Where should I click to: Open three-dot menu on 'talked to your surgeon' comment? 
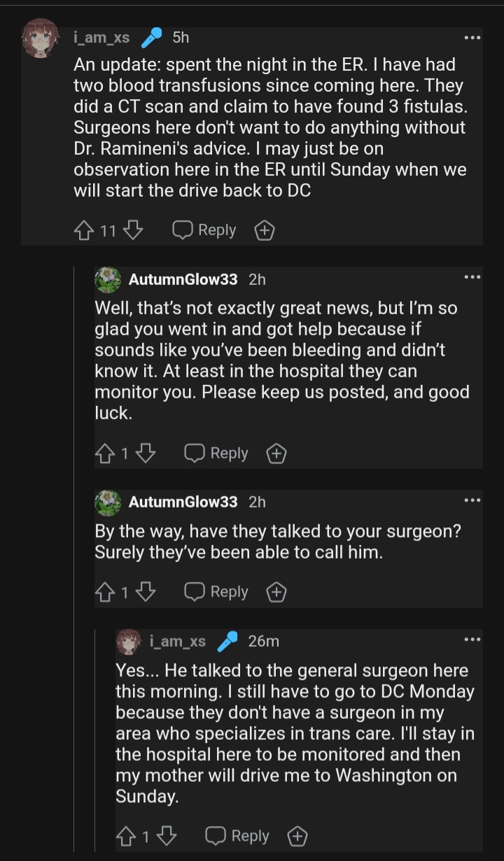click(472, 500)
